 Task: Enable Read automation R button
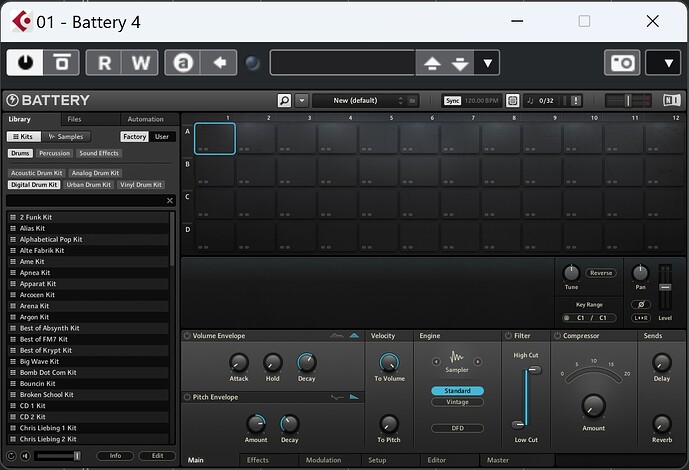point(104,63)
